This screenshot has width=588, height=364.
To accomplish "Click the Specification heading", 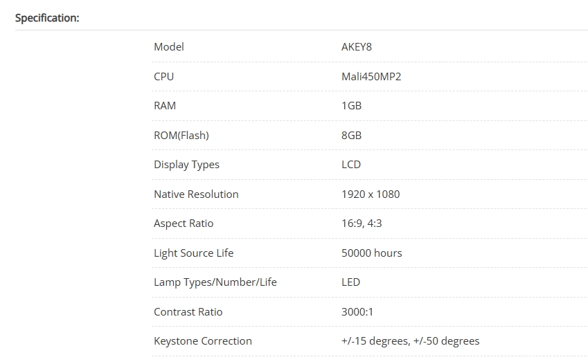I will (x=47, y=18).
